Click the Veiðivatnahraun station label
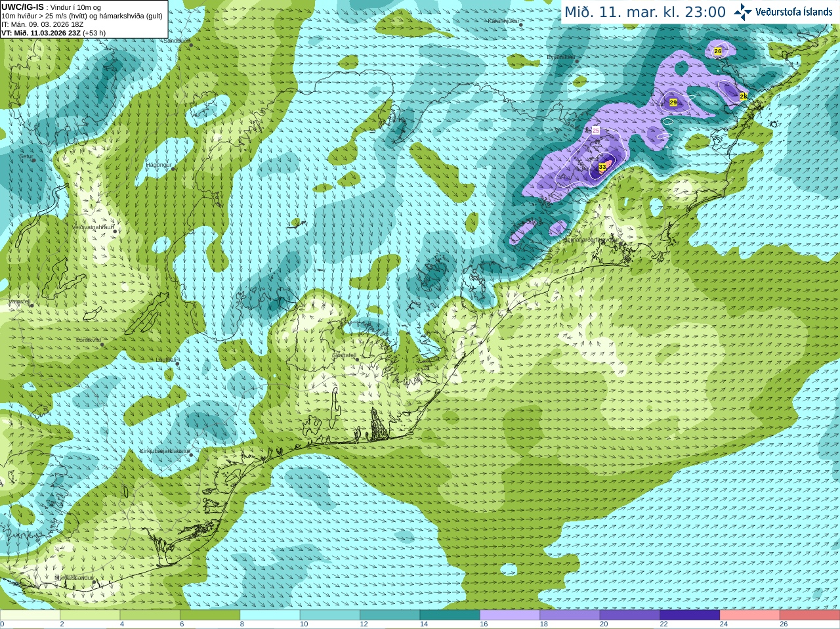The height and width of the screenshot is (629, 840). (x=93, y=227)
